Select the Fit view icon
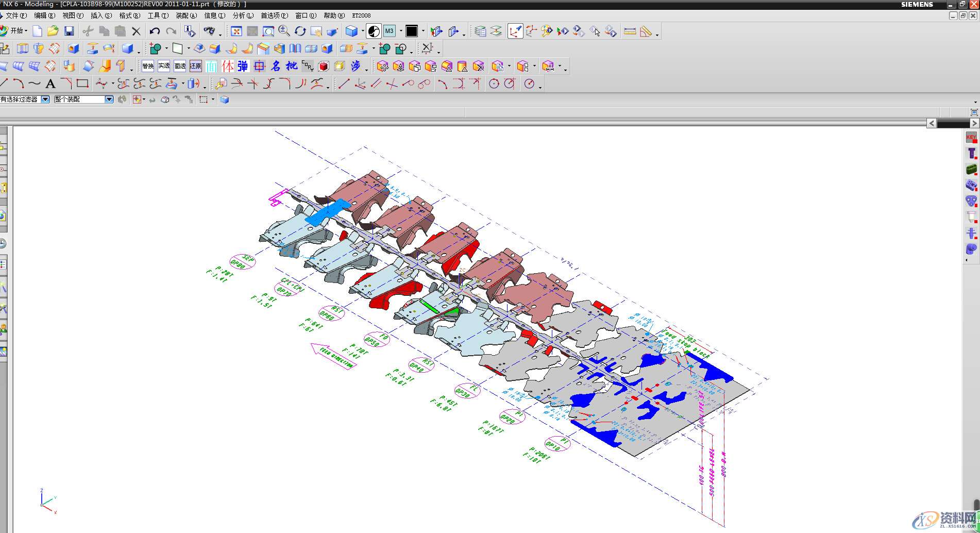This screenshot has width=980, height=533. pos(236,31)
